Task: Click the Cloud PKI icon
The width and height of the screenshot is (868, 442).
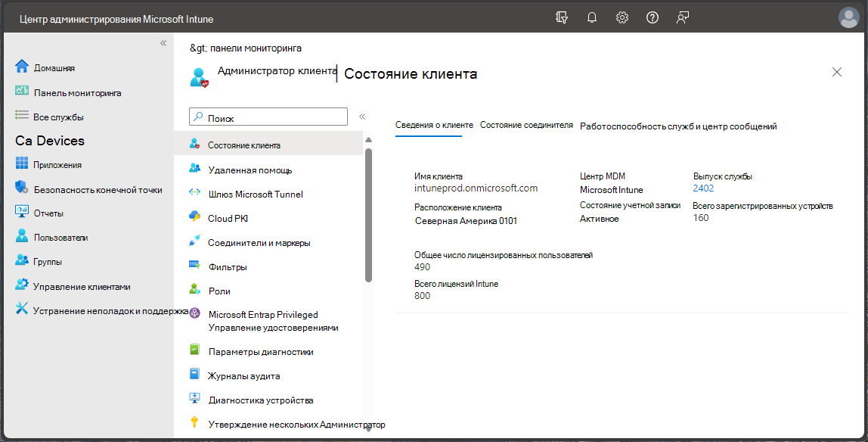Action: [194, 217]
